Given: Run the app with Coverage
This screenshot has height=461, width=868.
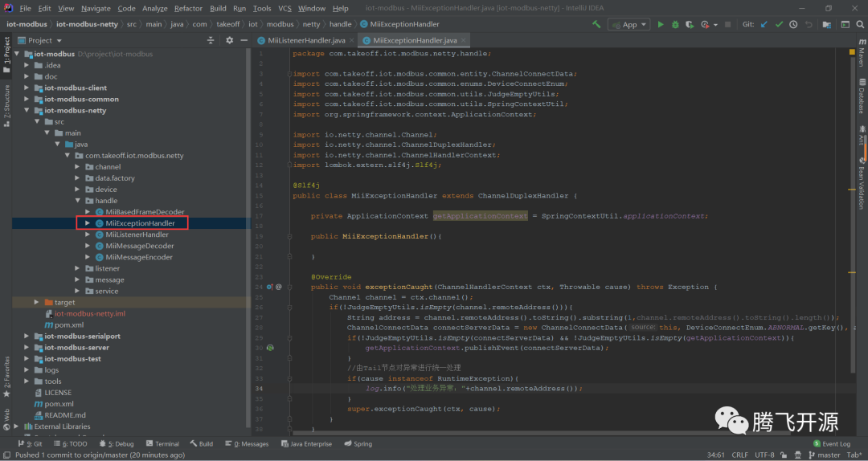Looking at the screenshot, I should pyautogui.click(x=689, y=25).
